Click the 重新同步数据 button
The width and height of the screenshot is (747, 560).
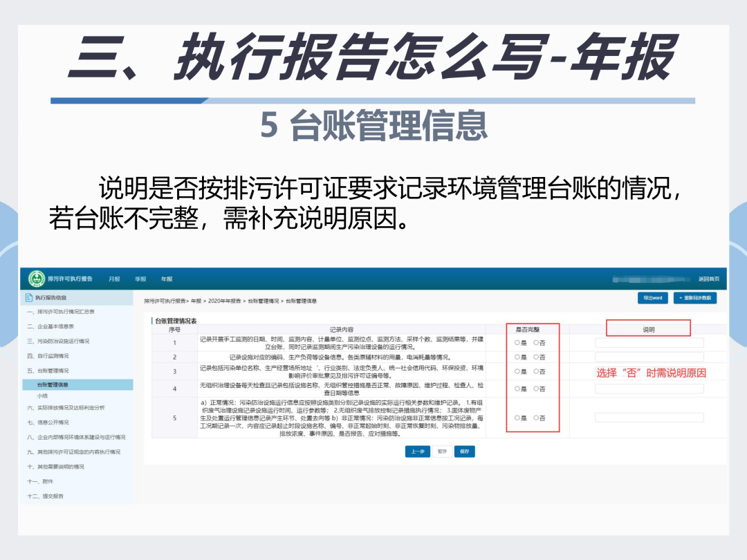(x=695, y=298)
